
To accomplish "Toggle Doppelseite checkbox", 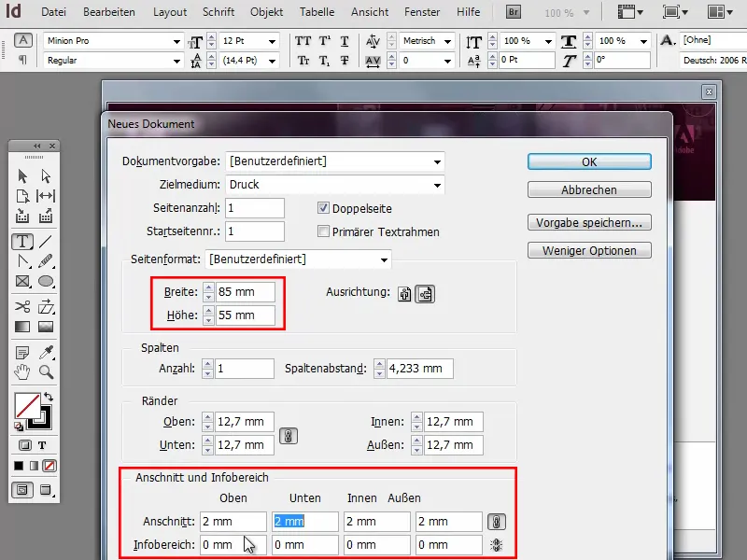I will click(323, 208).
